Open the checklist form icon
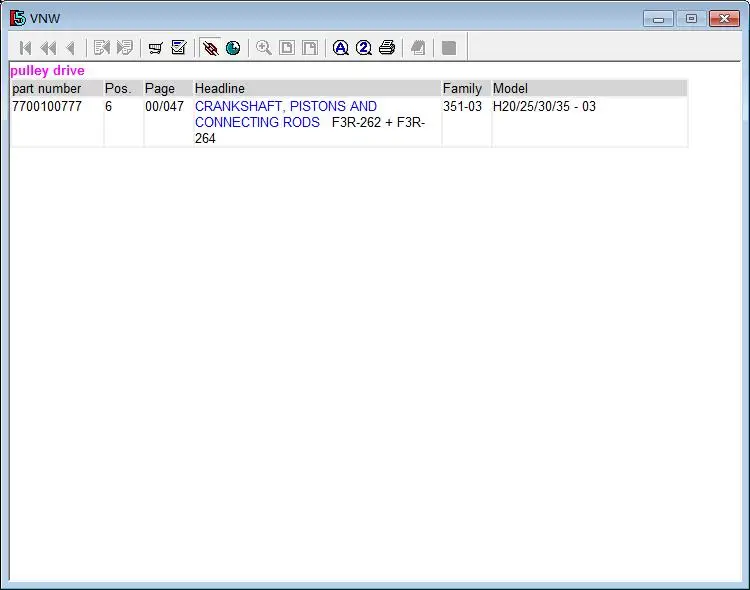 pos(179,48)
